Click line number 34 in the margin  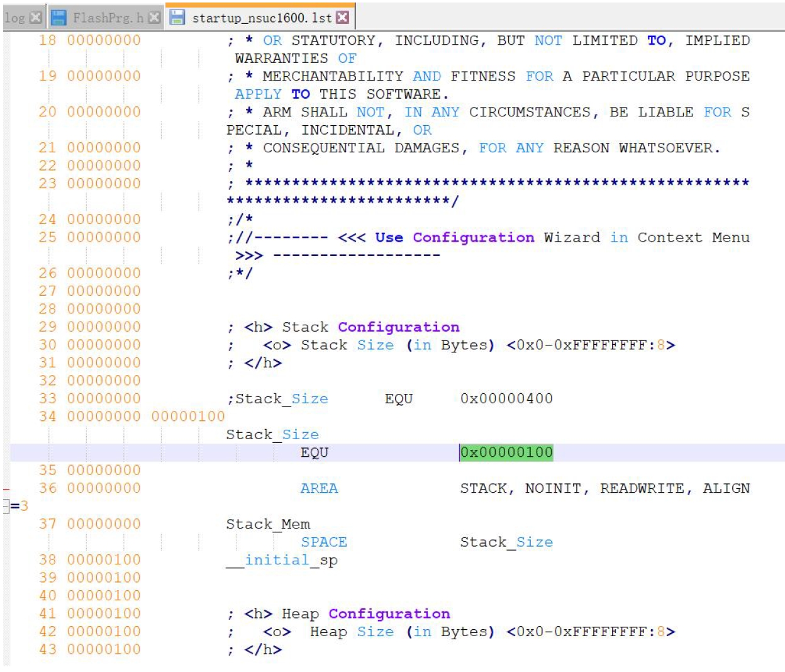coord(47,417)
